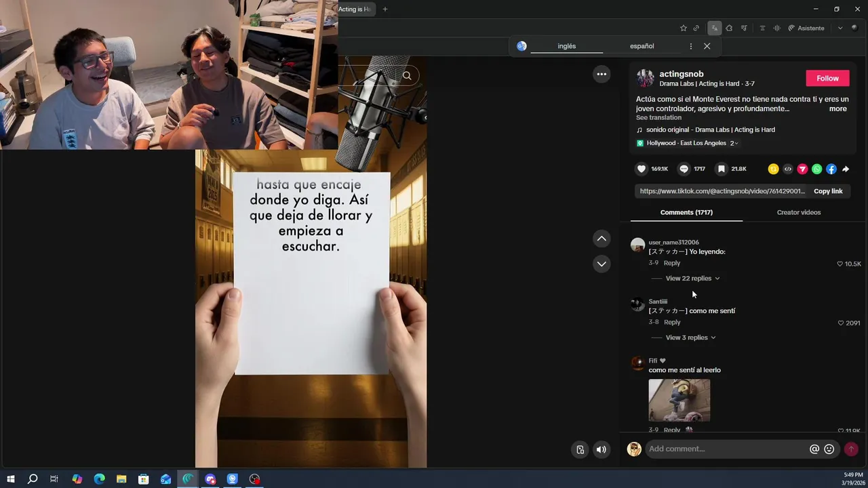Share to Facebook icon
Image resolution: width=868 pixels, height=488 pixels.
831,169
